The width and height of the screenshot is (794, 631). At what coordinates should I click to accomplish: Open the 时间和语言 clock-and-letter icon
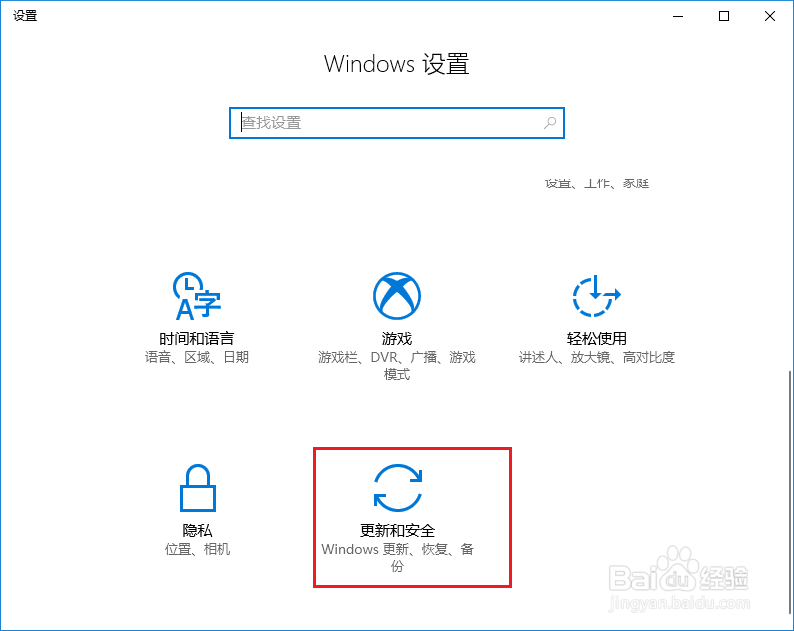197,296
